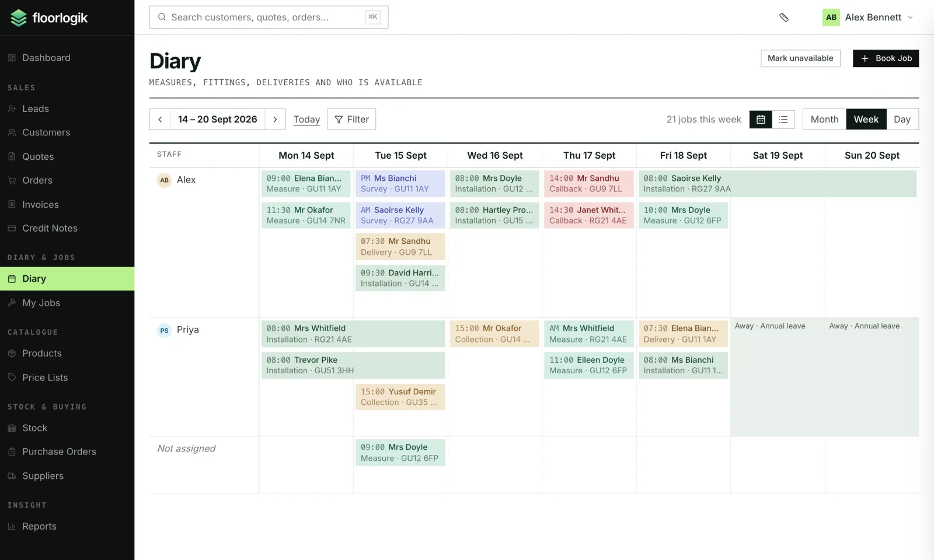
Task: Select Diary in sidebar
Action: click(67, 279)
